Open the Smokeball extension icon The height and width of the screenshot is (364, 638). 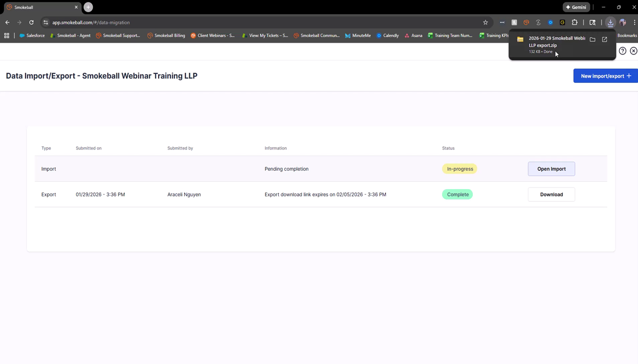pos(526,22)
